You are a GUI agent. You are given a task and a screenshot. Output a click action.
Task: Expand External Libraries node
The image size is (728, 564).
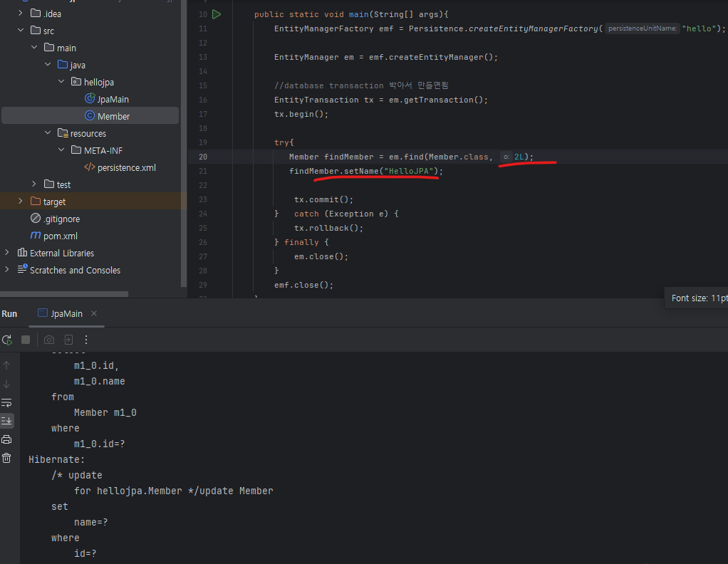pos(6,253)
